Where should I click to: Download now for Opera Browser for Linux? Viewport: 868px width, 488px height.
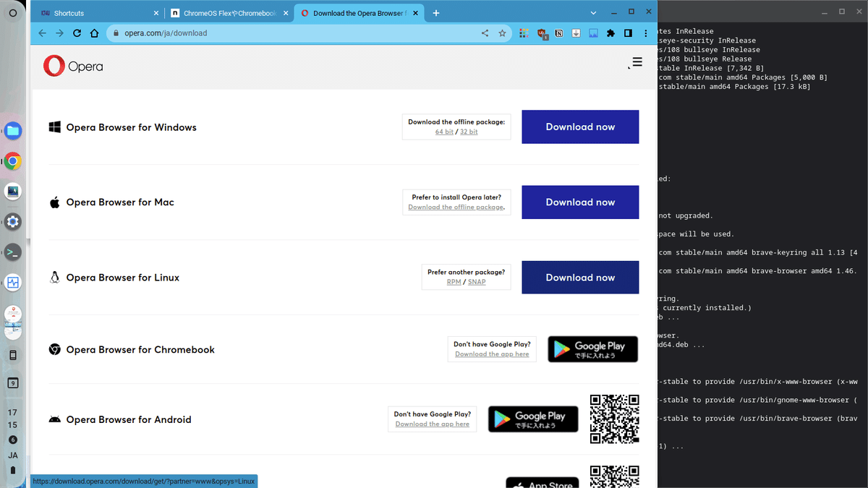pyautogui.click(x=580, y=278)
